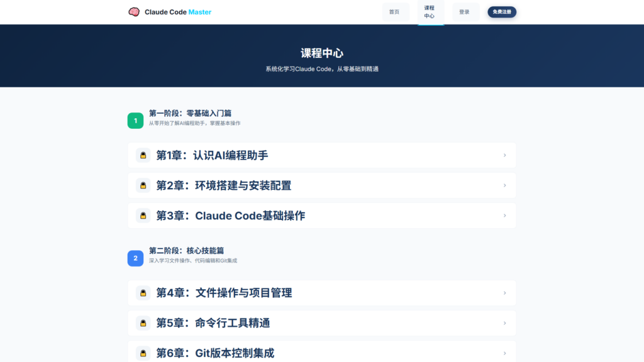Click the blue stage 2 badge
Viewport: 644px width, 362px height.
coord(136,258)
